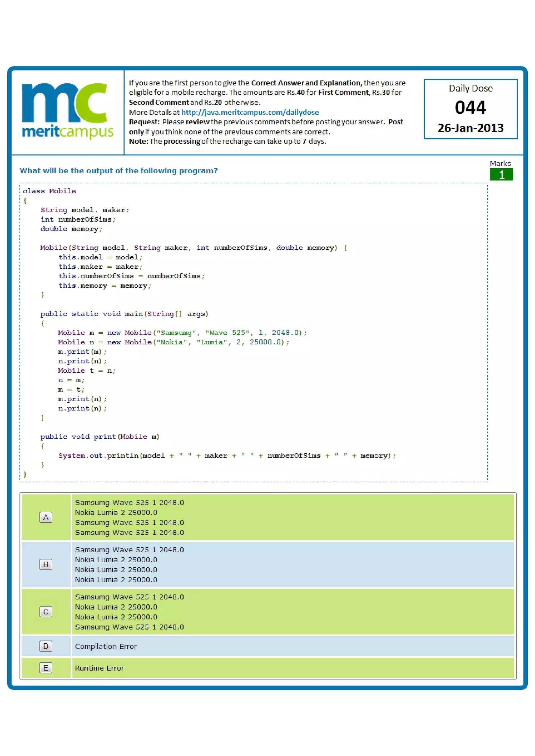Click the meritcampus logo

point(67,111)
